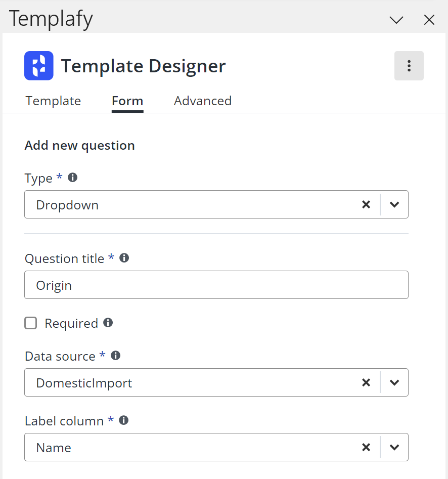Screen dimensions: 448x479
Task: Select the Form tab
Action: (127, 101)
